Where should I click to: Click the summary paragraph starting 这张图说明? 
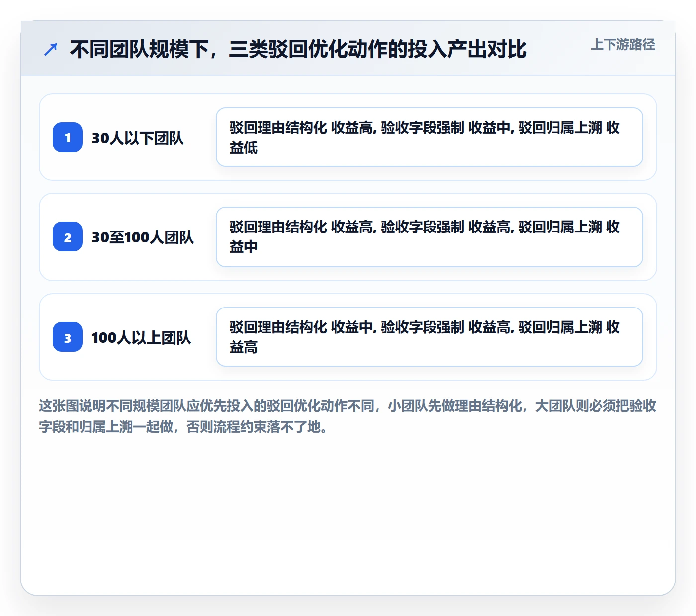coord(348,416)
